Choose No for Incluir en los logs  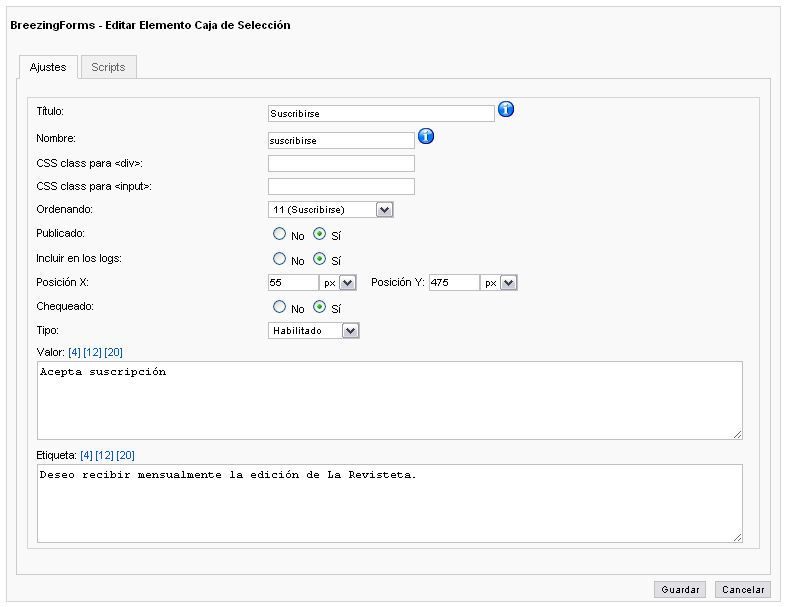279,259
